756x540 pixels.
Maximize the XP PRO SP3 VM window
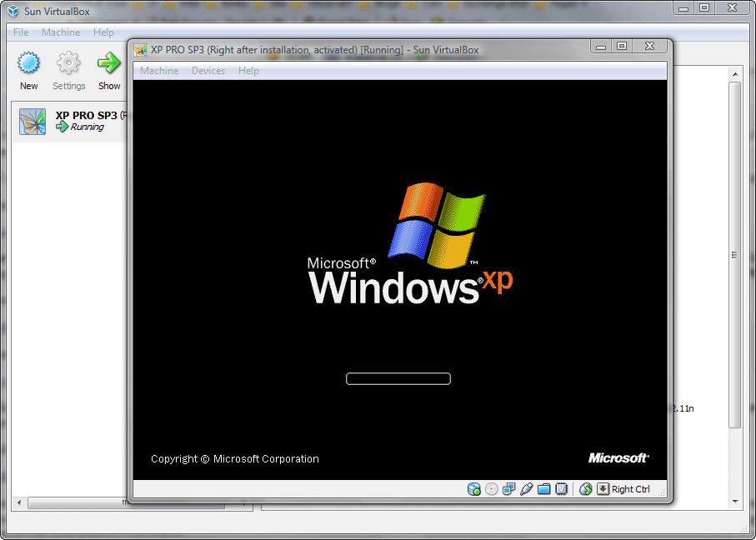pos(622,47)
